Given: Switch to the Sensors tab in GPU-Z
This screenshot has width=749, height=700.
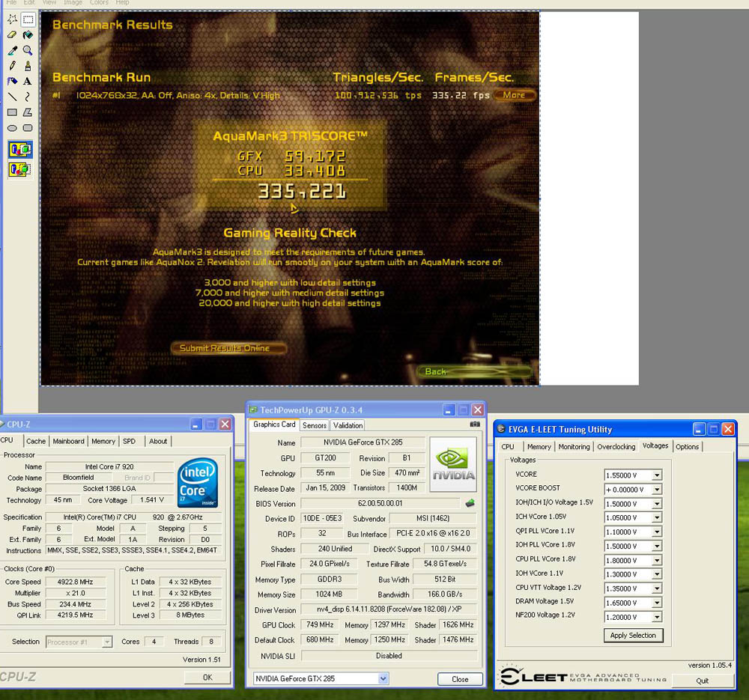Looking at the screenshot, I should click(x=315, y=425).
